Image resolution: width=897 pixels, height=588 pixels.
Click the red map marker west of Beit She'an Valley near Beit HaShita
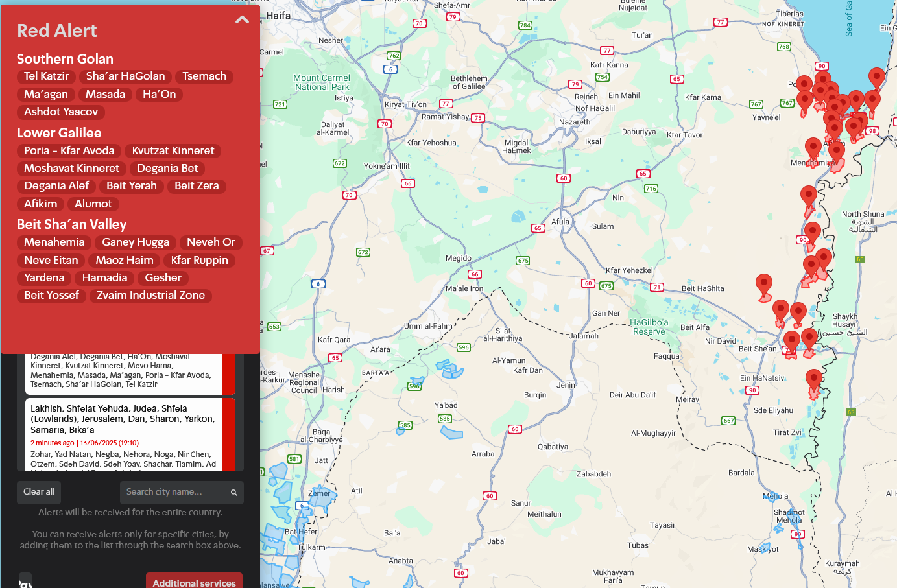764,287
